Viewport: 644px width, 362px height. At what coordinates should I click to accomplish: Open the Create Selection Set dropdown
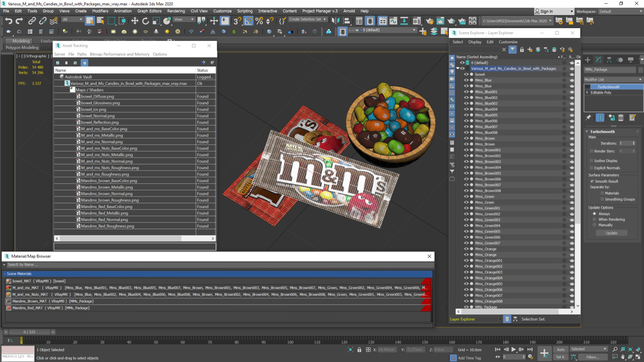tap(308, 19)
